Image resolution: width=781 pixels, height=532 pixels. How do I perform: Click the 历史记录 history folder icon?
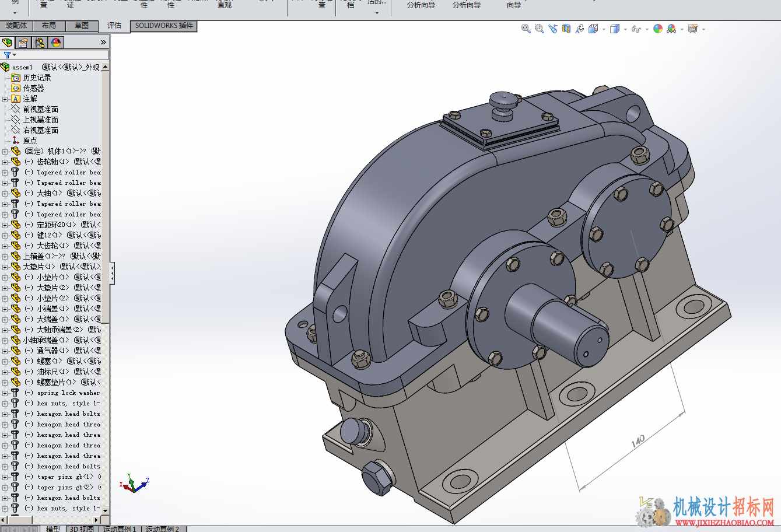click(16, 78)
